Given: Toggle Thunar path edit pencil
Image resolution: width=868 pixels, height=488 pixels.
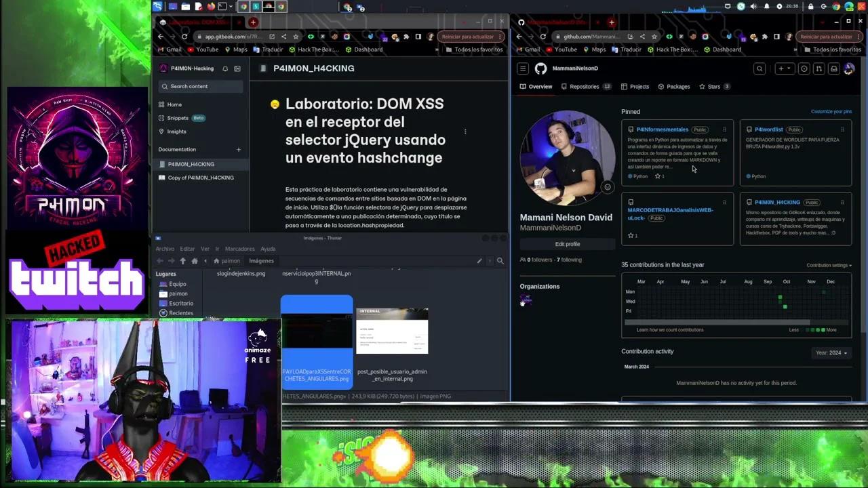Looking at the screenshot, I should click(x=479, y=261).
